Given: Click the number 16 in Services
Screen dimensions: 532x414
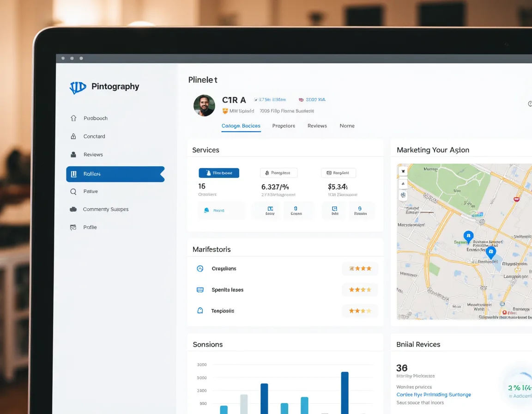Looking at the screenshot, I should (x=202, y=186).
